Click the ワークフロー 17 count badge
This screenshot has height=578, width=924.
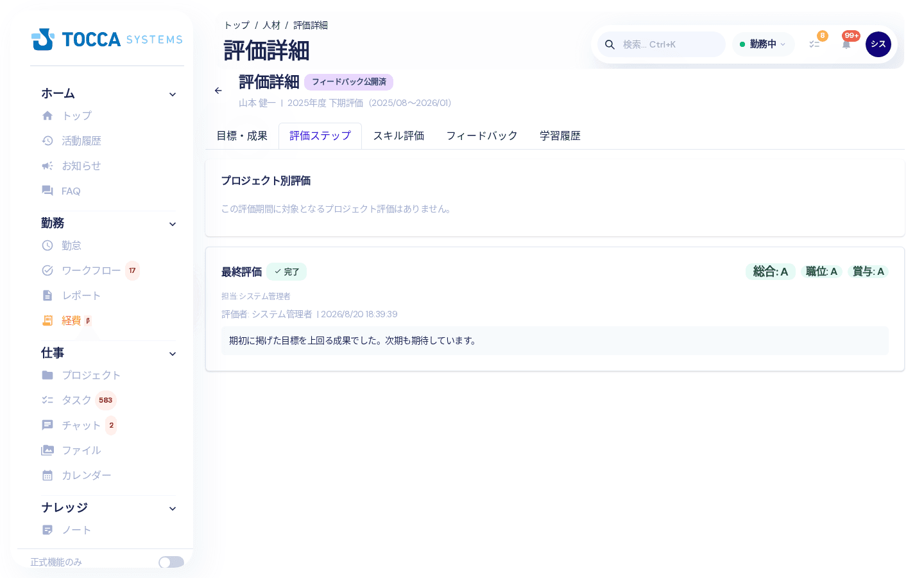coord(132,270)
